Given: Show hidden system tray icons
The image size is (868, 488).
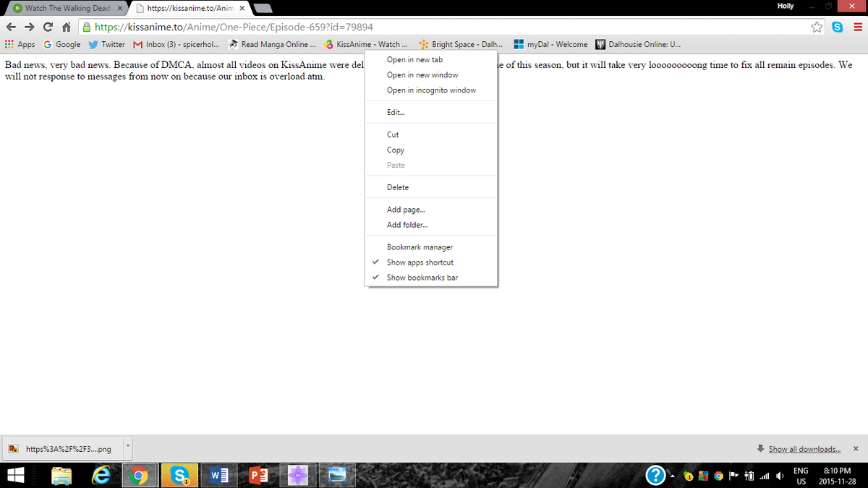Looking at the screenshot, I should point(672,476).
